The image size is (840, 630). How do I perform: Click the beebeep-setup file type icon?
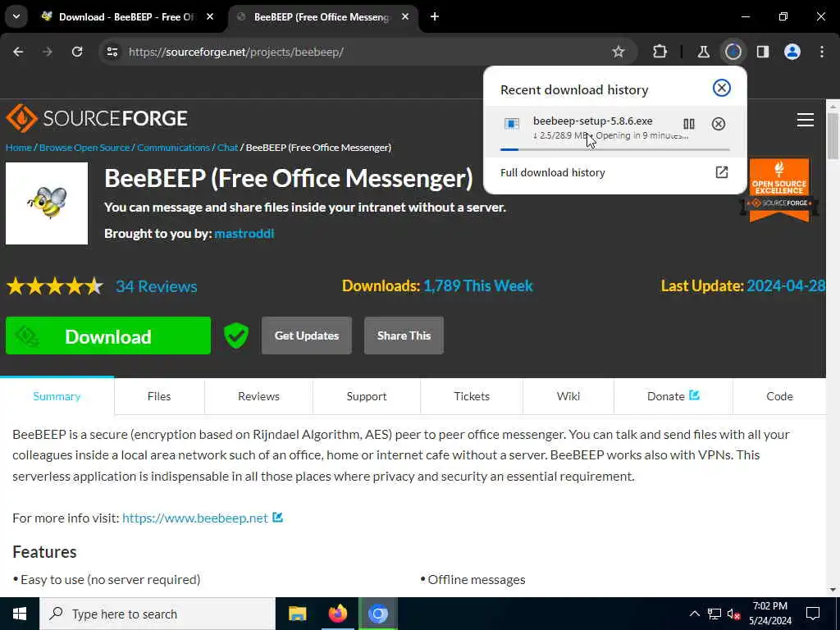512,125
